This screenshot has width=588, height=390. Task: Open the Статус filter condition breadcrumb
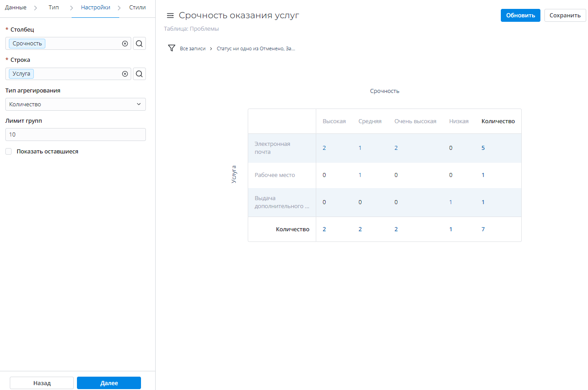[x=256, y=48]
